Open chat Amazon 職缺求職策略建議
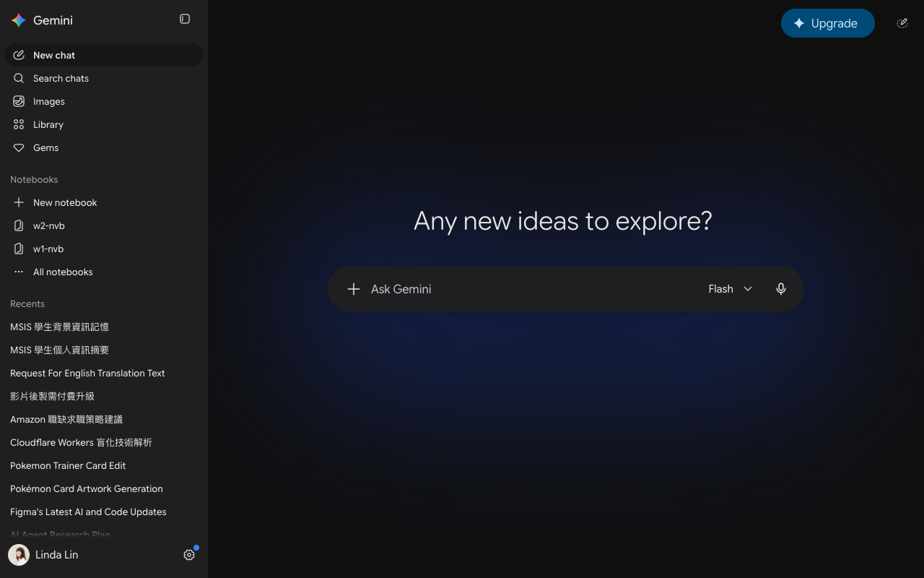Screen dimensions: 924x578 tap(104, 419)
